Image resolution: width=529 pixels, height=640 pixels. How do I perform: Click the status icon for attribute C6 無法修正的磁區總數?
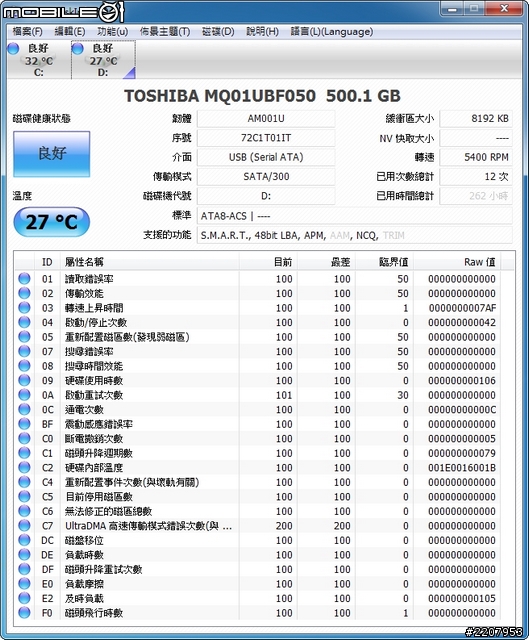pos(24,511)
